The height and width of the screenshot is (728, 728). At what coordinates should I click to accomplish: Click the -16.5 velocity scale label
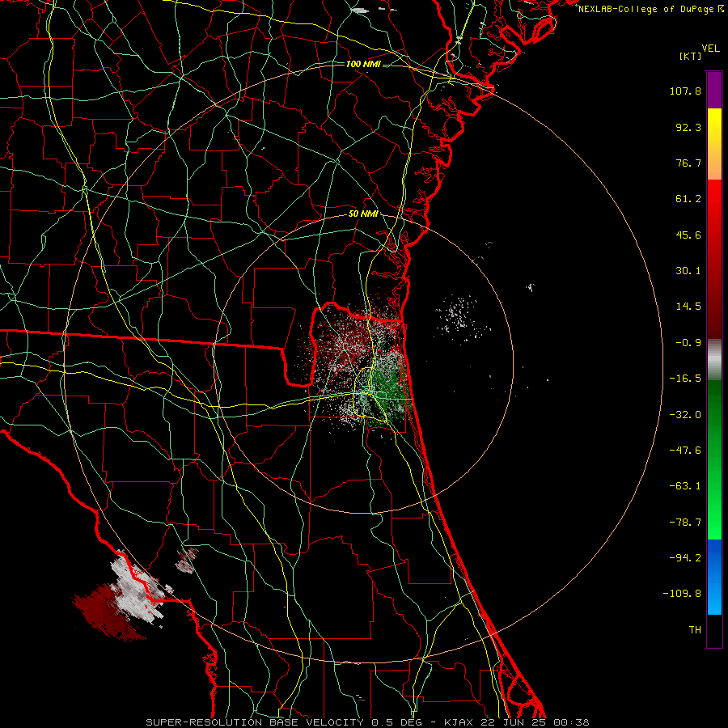coord(685,379)
